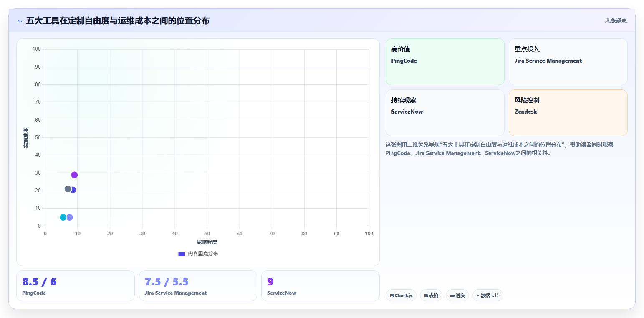The height and width of the screenshot is (318, 644).
Task: Click the chart description paragraph starting with 这张图用二维关系
Action: click(500, 149)
